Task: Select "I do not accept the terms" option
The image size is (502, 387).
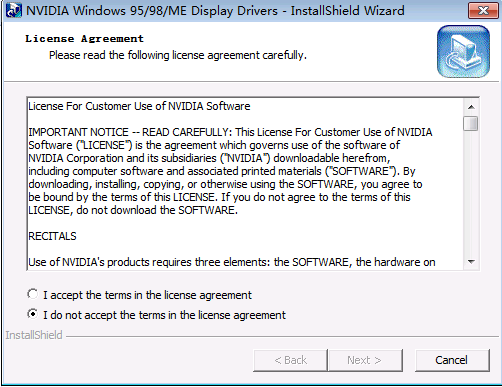Action: pyautogui.click(x=33, y=314)
